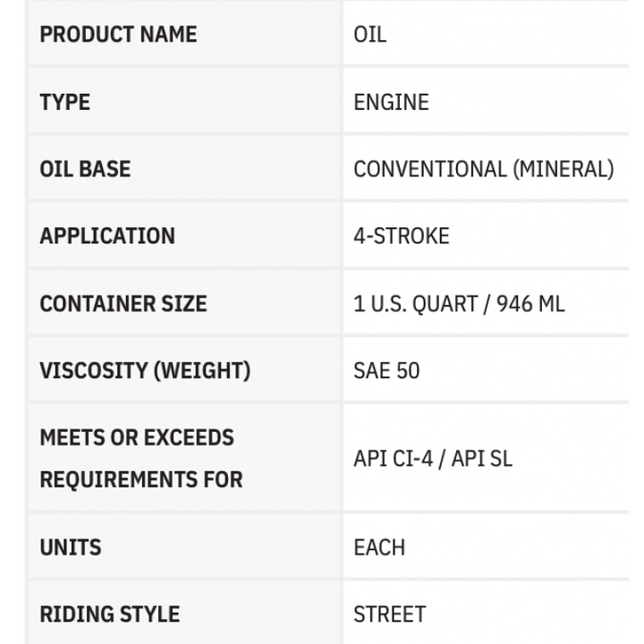Click the TYPE row label
The height and width of the screenshot is (644, 644).
(65, 102)
